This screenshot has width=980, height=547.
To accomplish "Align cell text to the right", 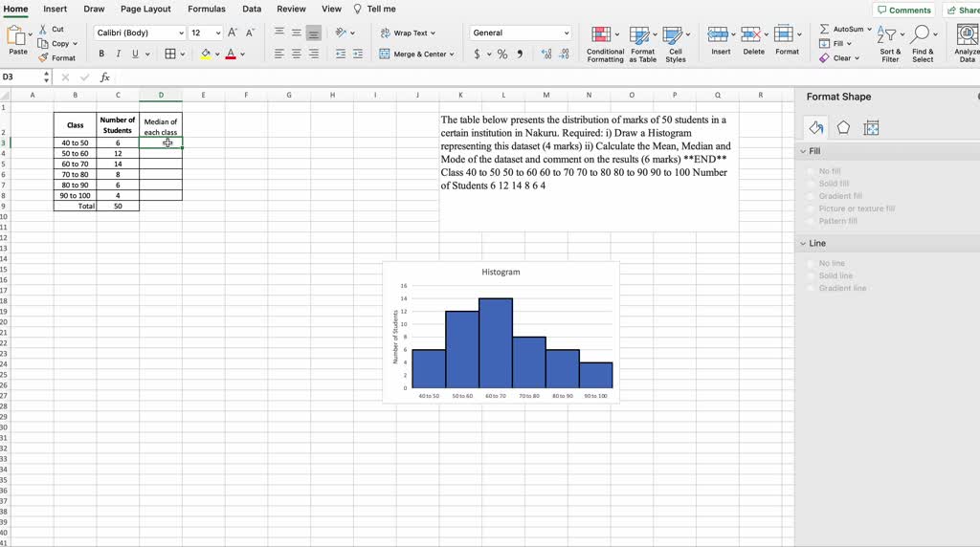I will coord(313,54).
